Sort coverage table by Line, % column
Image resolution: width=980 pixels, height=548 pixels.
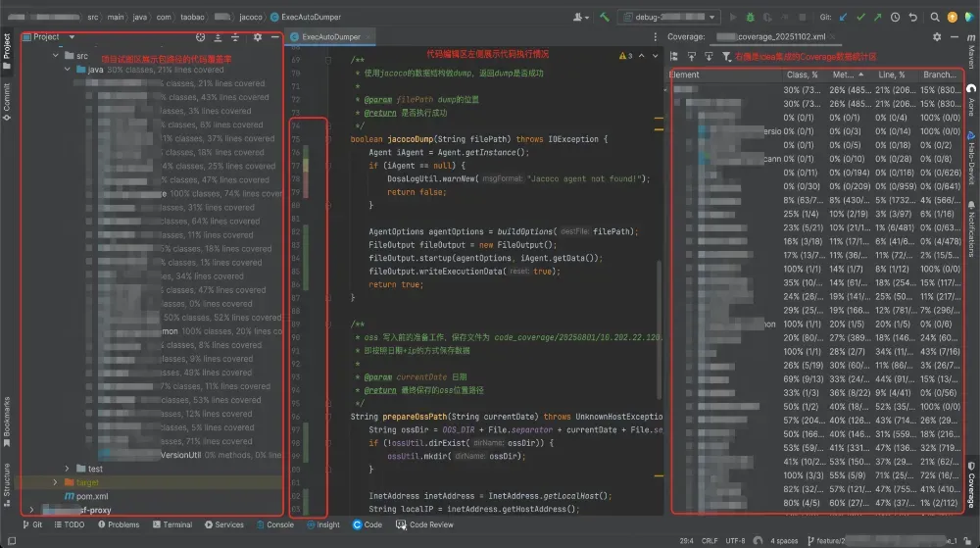coord(891,75)
